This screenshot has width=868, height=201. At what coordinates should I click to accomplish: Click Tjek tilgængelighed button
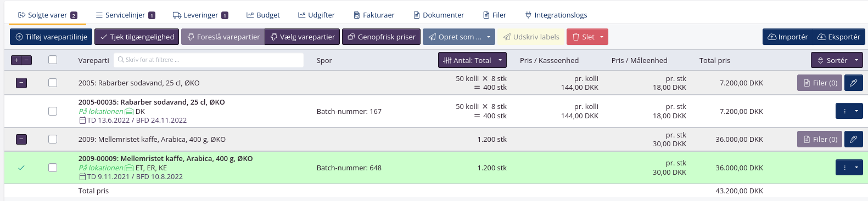pos(137,37)
